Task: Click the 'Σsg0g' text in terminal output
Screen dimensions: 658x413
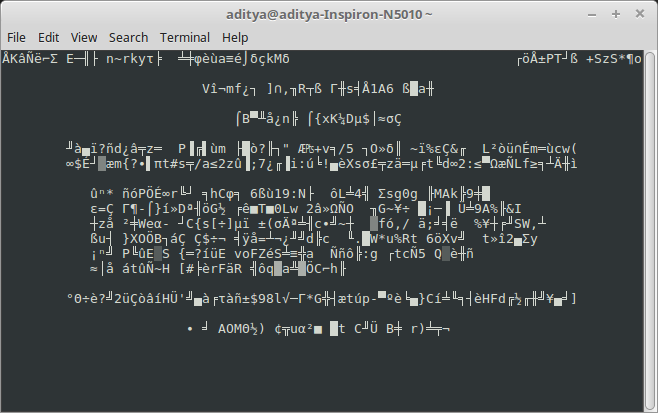Action: 398,193
